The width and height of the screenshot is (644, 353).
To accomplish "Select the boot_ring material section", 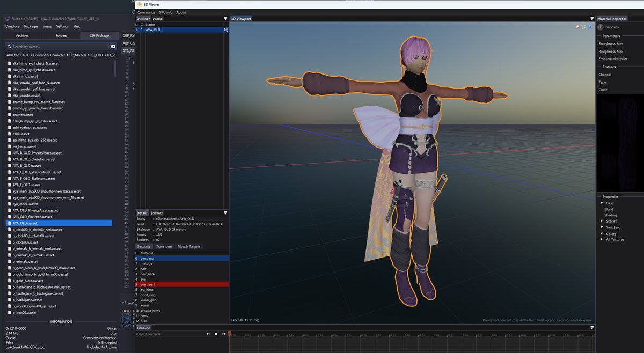I will [182, 295].
